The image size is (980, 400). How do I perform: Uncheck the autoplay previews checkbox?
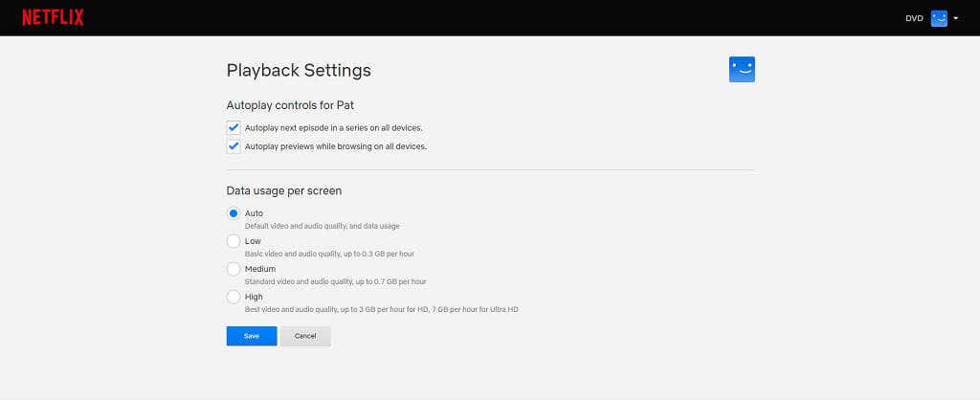pyautogui.click(x=234, y=146)
